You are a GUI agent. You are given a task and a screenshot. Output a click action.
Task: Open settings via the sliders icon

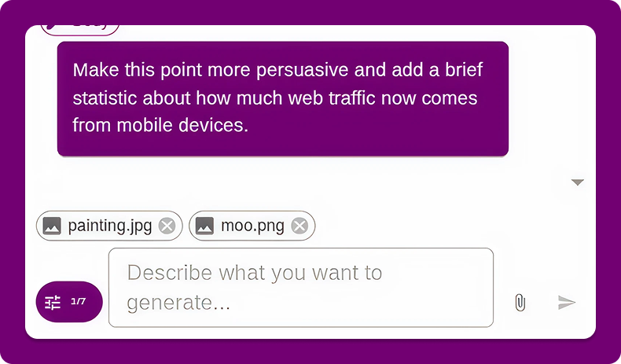click(x=53, y=302)
